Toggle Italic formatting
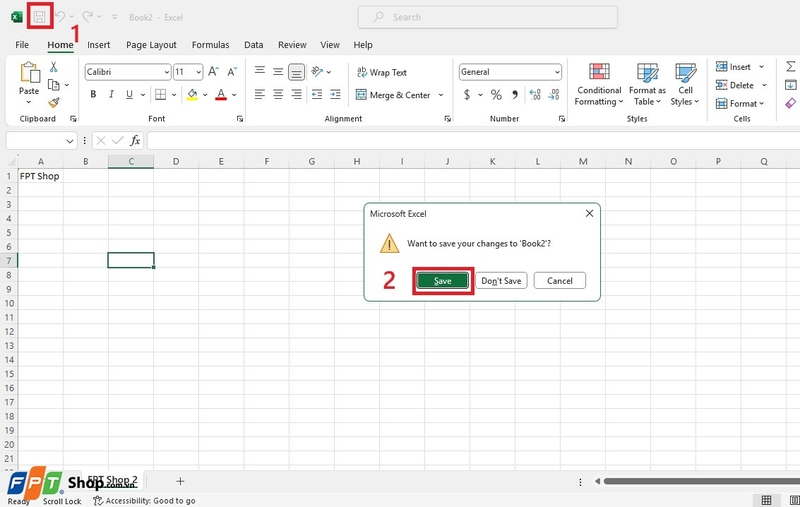 [111, 94]
